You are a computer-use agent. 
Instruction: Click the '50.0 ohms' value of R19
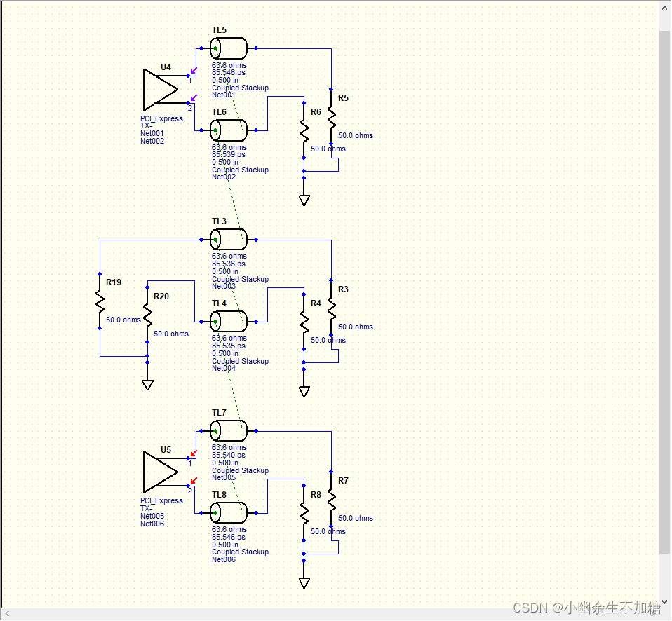click(123, 320)
